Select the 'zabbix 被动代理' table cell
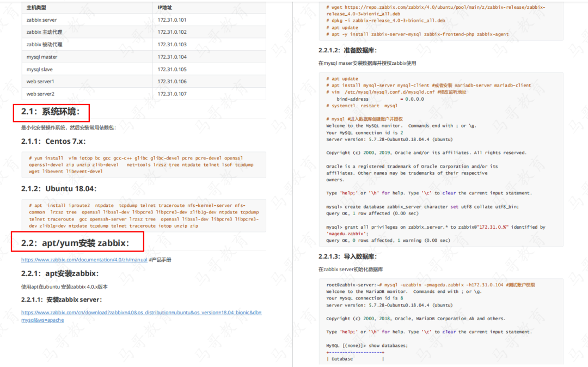 click(87, 45)
